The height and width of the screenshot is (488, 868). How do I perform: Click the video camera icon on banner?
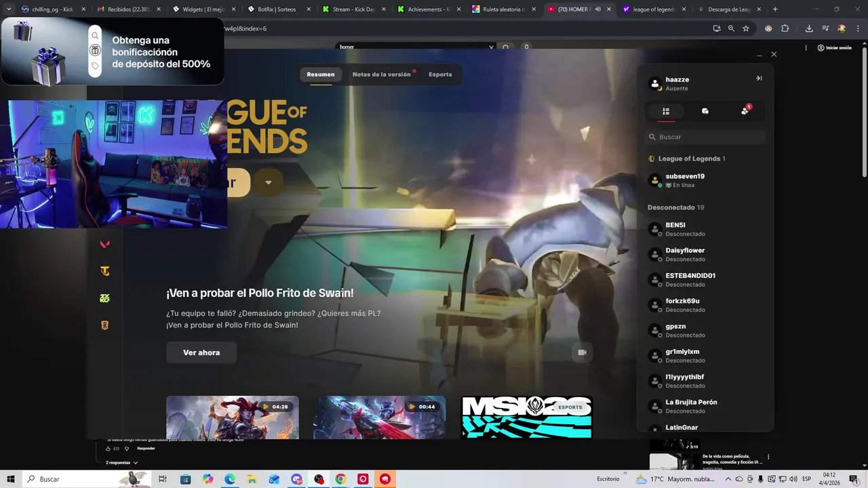[x=582, y=352]
